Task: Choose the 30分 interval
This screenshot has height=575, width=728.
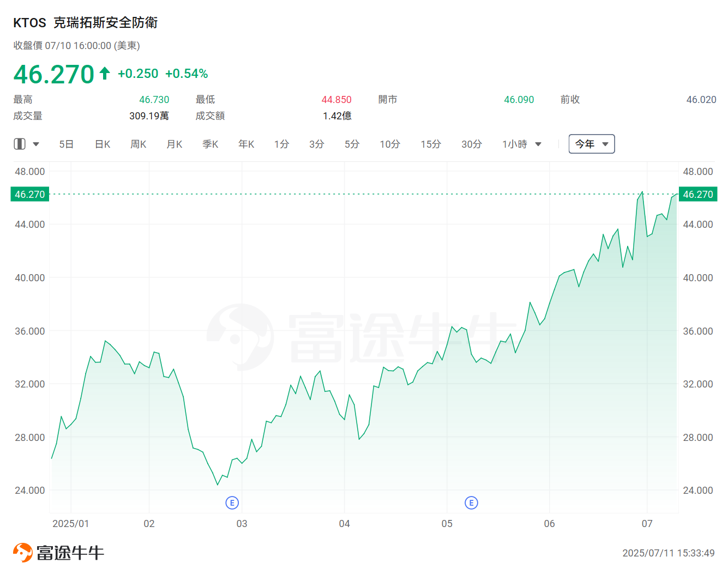Action: click(x=471, y=144)
